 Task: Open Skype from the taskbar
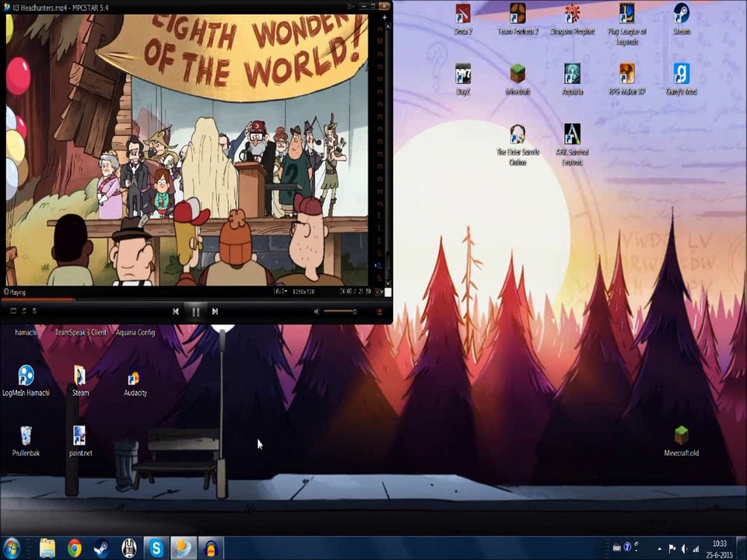tap(156, 548)
